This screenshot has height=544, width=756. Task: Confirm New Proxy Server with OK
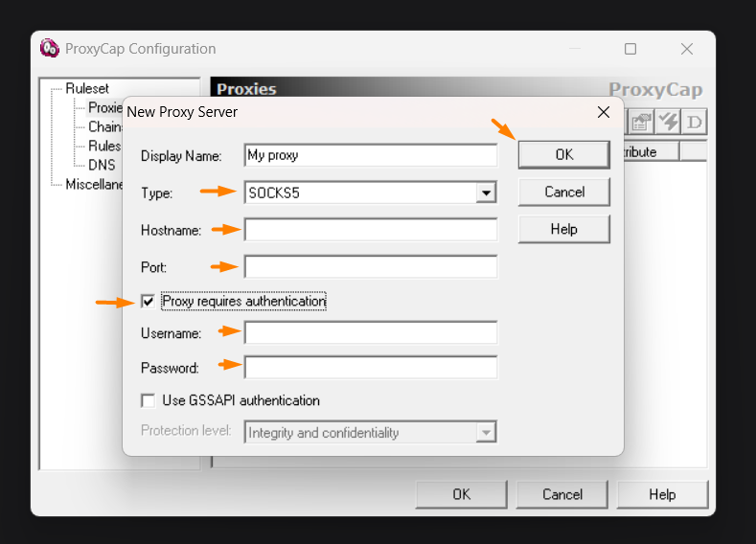[x=564, y=154]
